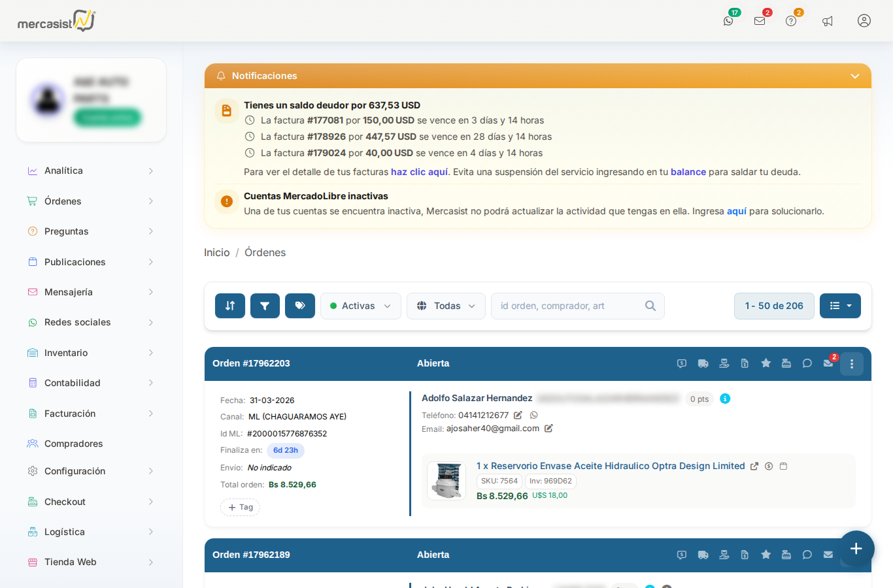Edit the buyer's email address
The height and width of the screenshot is (588, 893).
click(548, 429)
